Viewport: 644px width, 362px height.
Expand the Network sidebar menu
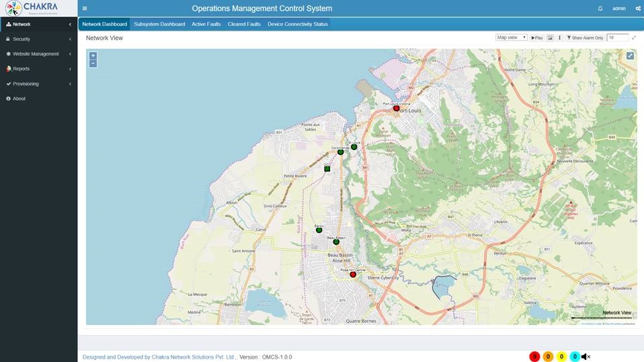(38, 24)
